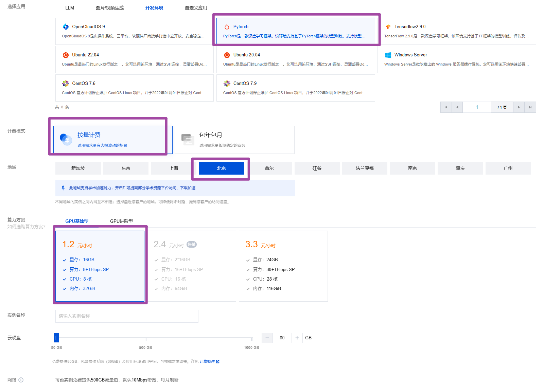Select the 广州 region
The image size is (544, 392).
pyautogui.click(x=508, y=168)
